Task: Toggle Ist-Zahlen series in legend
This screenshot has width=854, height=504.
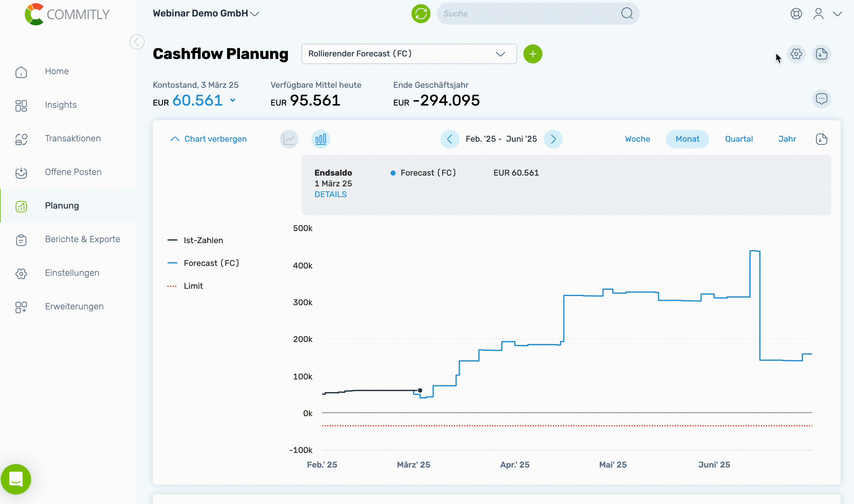Action: [x=203, y=240]
